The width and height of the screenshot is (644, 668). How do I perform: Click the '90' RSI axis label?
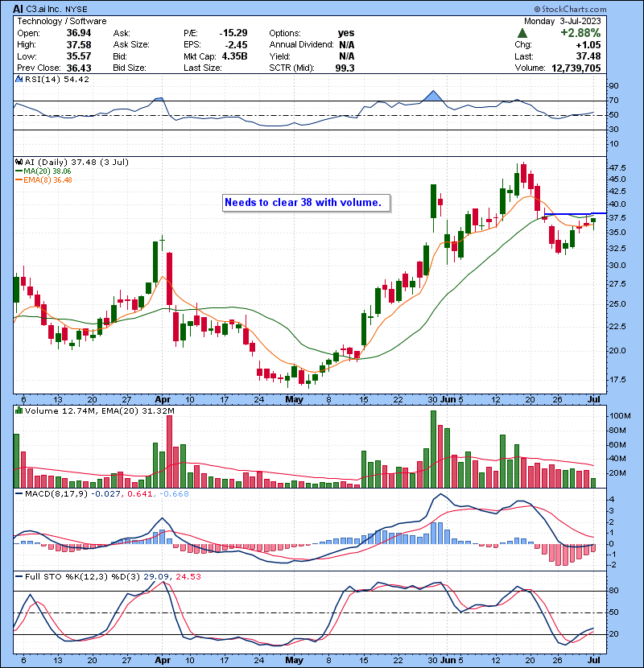[x=613, y=85]
